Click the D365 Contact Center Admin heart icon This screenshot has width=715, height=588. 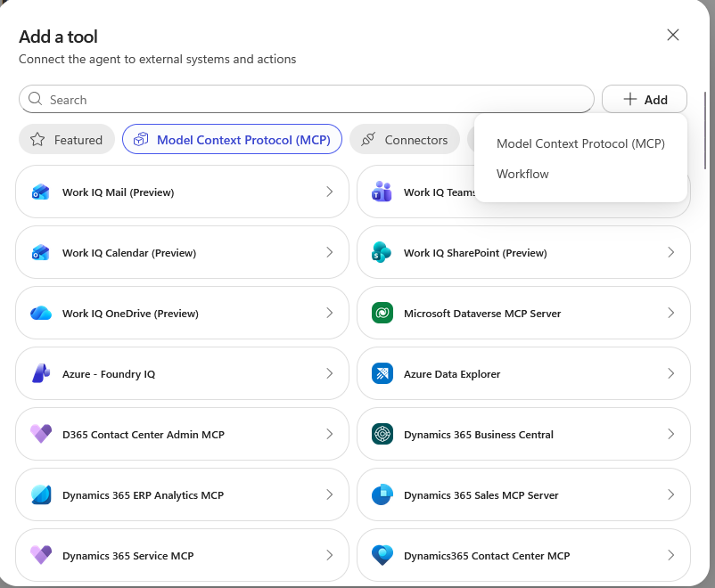click(x=41, y=435)
